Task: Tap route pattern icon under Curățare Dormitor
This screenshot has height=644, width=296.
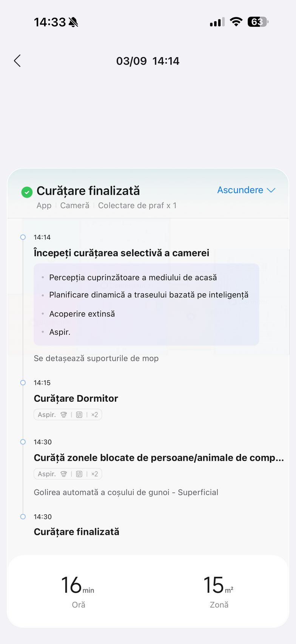Action: [x=79, y=415]
